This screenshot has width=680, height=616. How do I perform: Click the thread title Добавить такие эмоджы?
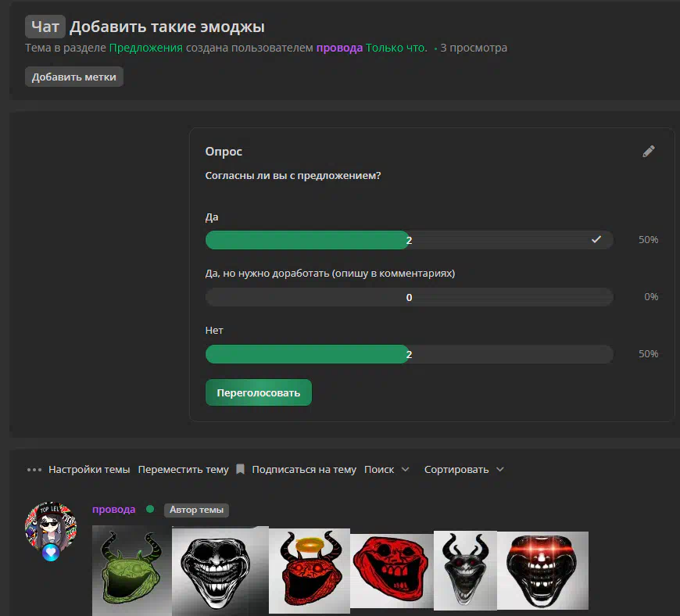pyautogui.click(x=167, y=27)
